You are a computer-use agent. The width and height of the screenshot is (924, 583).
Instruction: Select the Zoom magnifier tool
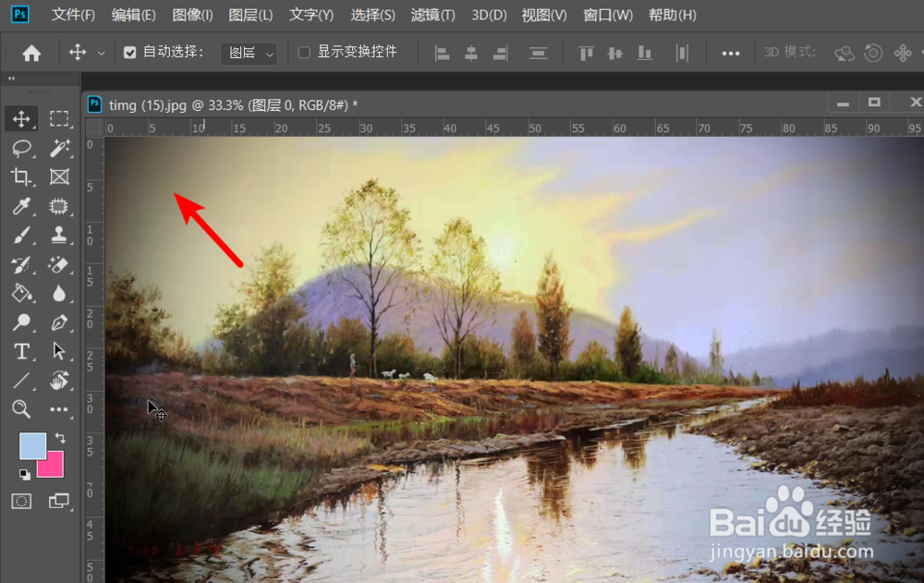tap(22, 409)
